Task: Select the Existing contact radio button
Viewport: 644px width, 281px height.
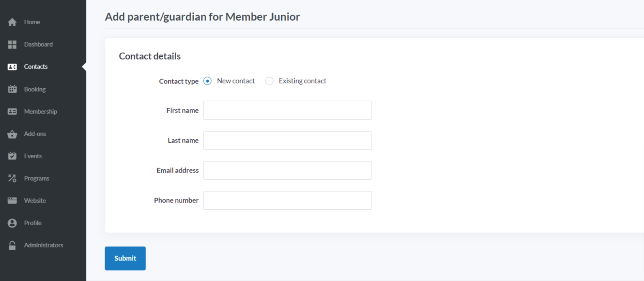Action: pyautogui.click(x=269, y=81)
